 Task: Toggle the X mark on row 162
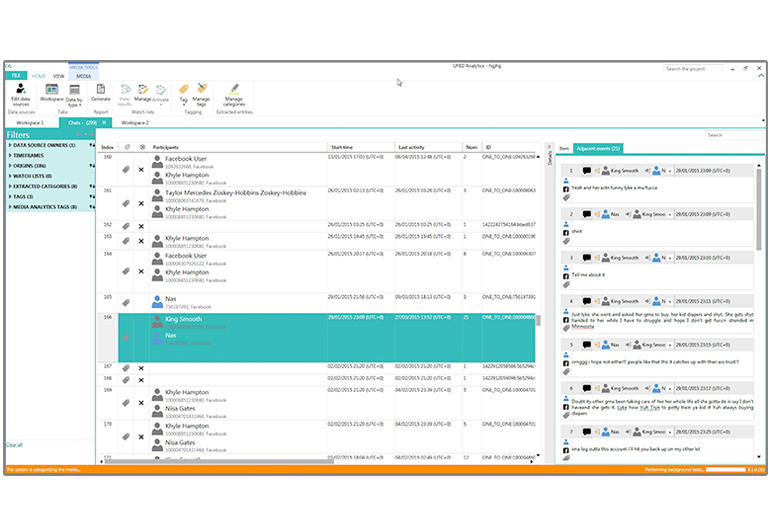141,226
